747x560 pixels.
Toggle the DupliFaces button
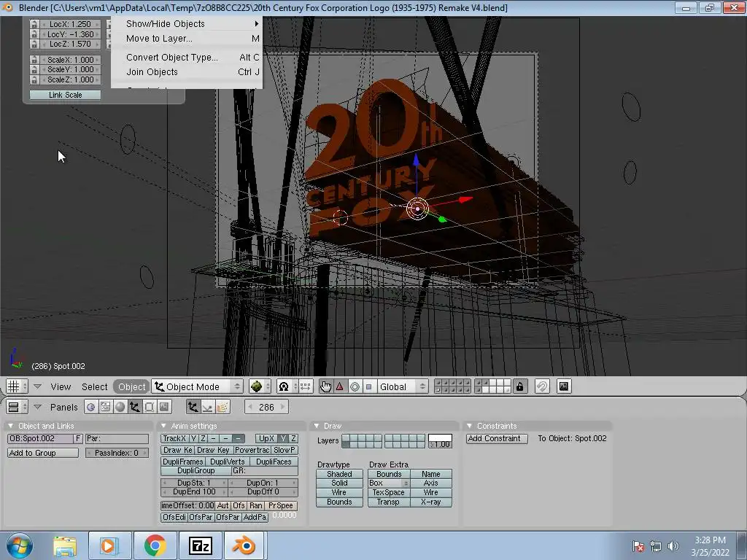click(x=274, y=462)
